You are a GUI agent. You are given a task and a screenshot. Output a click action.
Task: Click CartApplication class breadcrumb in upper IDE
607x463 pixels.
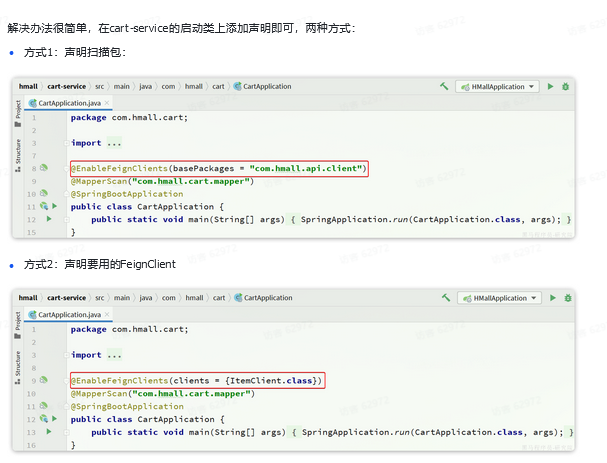click(262, 86)
